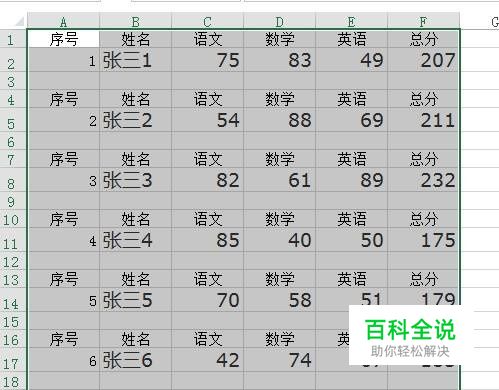Click 张三2's 数学 score 88

(279, 120)
